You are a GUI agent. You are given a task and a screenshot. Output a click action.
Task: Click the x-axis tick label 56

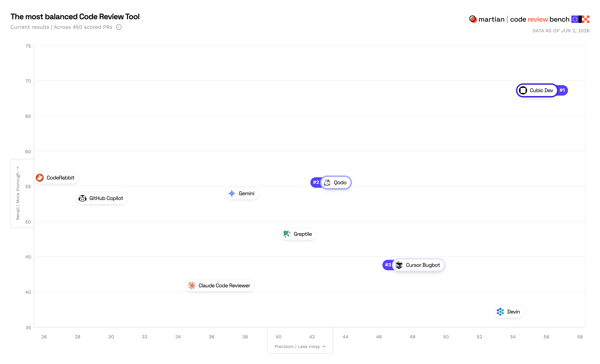click(x=546, y=337)
